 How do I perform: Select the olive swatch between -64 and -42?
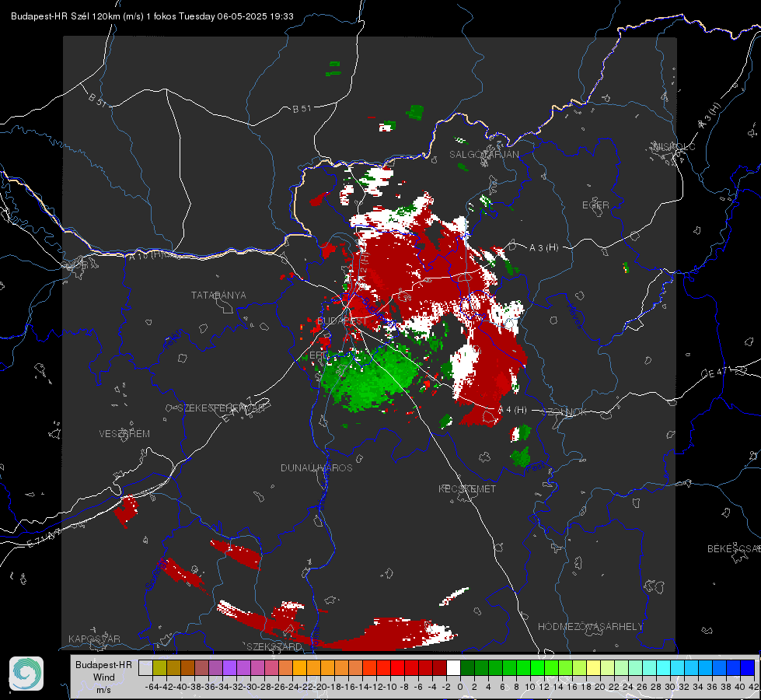point(159,667)
